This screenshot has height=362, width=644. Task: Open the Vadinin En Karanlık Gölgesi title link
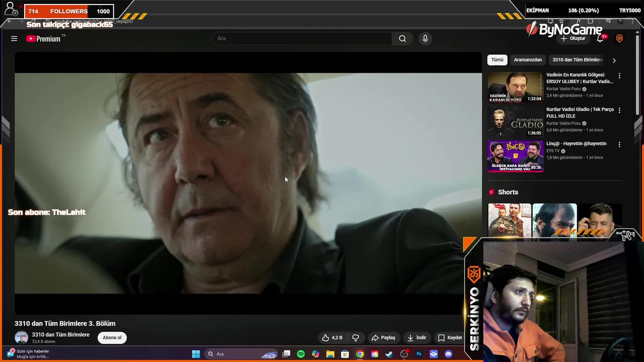click(x=580, y=78)
